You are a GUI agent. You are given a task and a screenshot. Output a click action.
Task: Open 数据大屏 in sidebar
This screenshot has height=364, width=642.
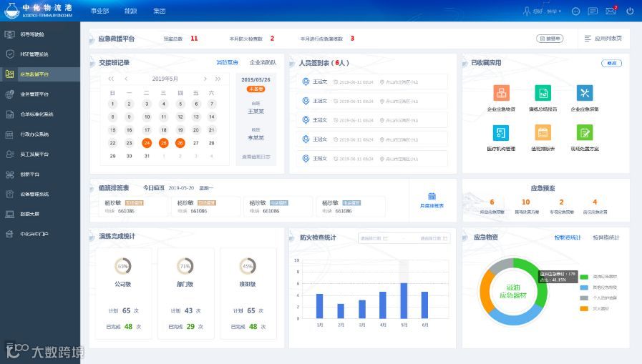click(29, 214)
